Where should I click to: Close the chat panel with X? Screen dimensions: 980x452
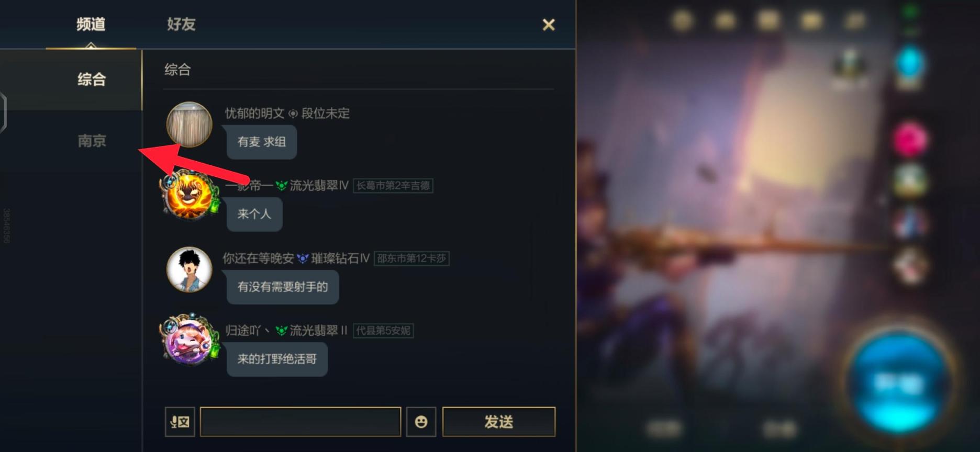point(548,25)
